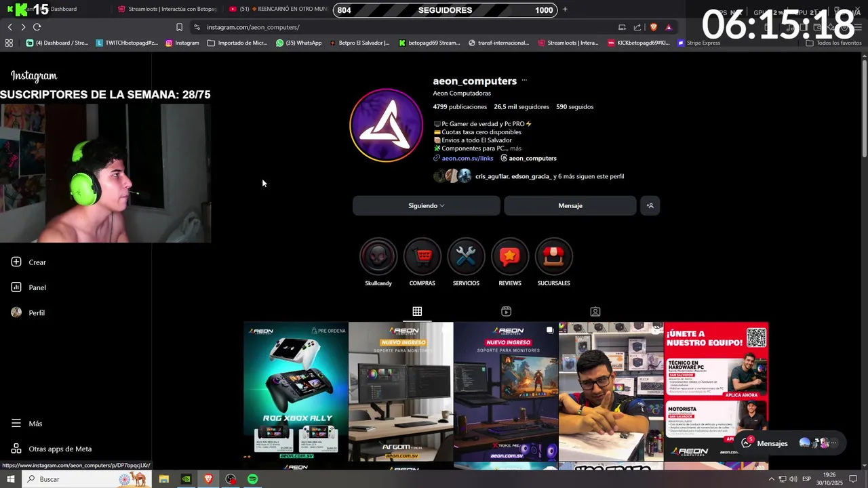The height and width of the screenshot is (488, 868).
Task: Select the posts grid tab
Action: 417,311
